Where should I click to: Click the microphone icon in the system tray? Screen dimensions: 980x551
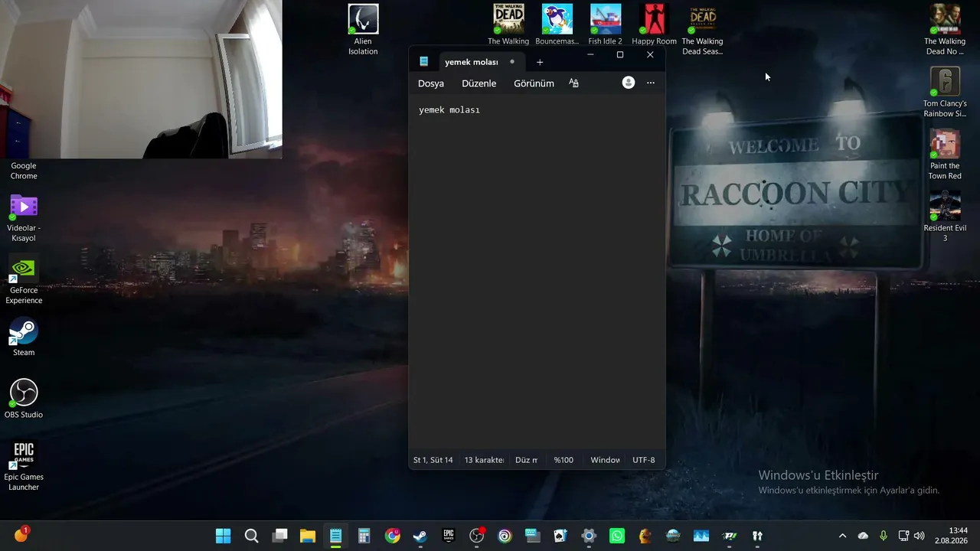coord(884,536)
